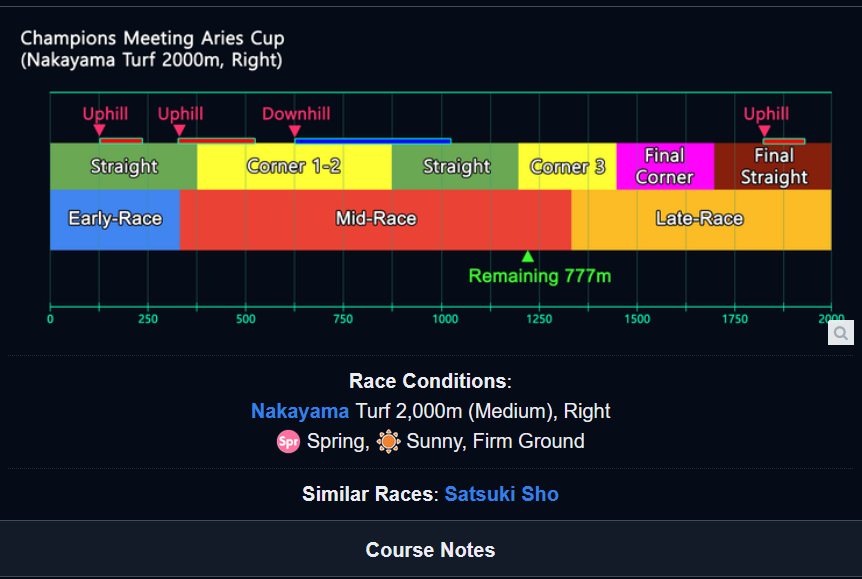This screenshot has height=579, width=862.
Task: Click the Final Corner magenta segment
Action: 665,166
